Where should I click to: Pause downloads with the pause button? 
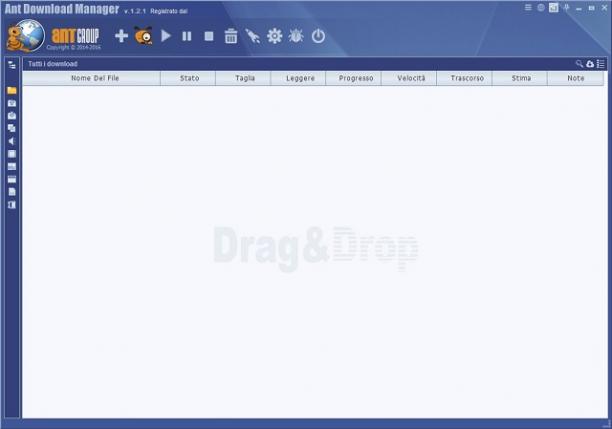coord(187,36)
